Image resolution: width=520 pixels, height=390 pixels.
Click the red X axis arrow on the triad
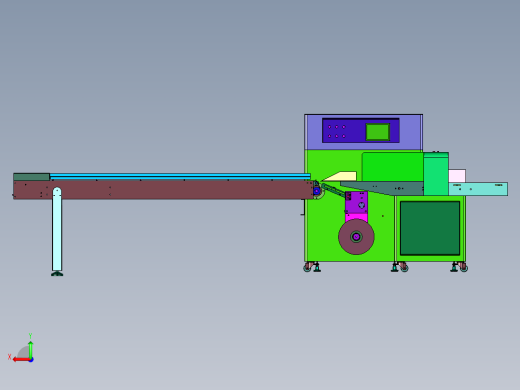[21, 359]
